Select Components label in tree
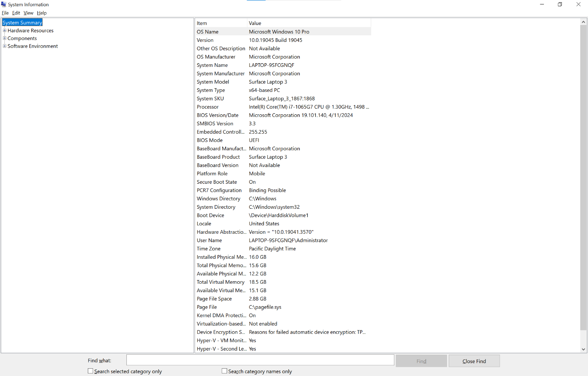The width and height of the screenshot is (588, 376). pos(22,38)
